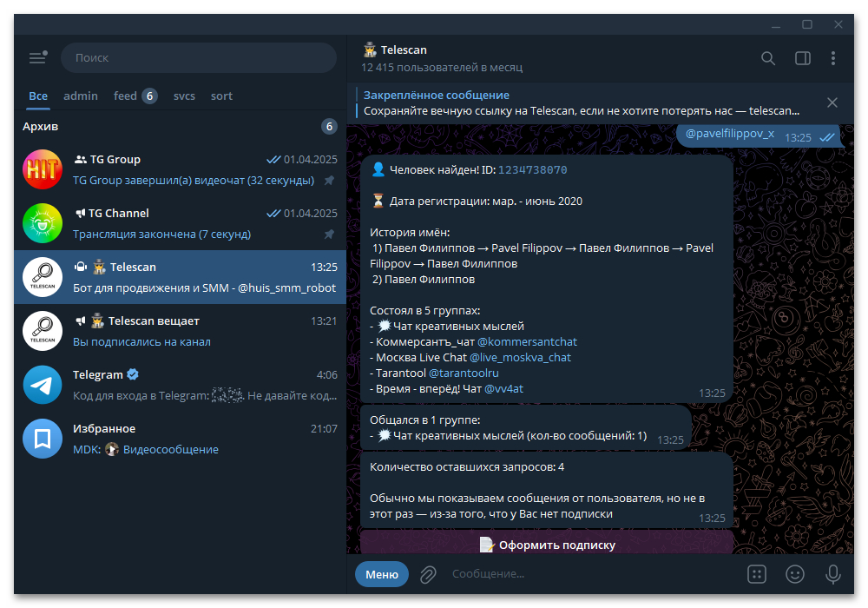Image resolution: width=868 pixels, height=608 pixels.
Task: Switch to the svcs folder tab
Action: pyautogui.click(x=184, y=96)
